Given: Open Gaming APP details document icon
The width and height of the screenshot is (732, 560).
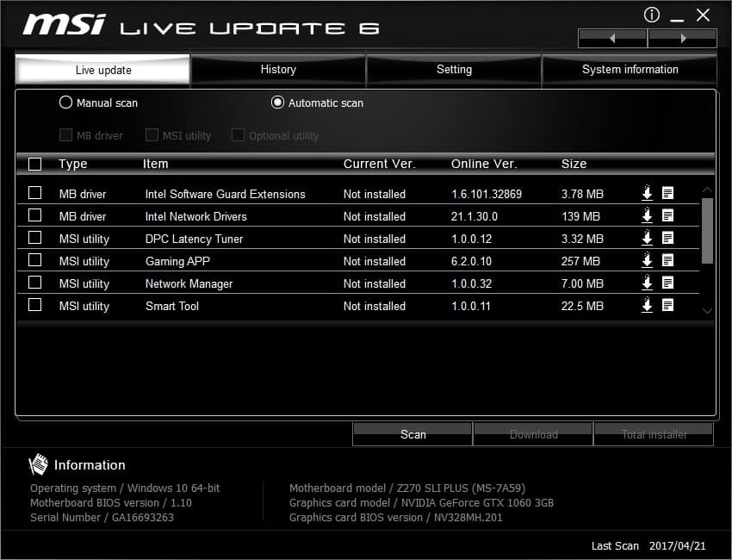Looking at the screenshot, I should [x=667, y=260].
